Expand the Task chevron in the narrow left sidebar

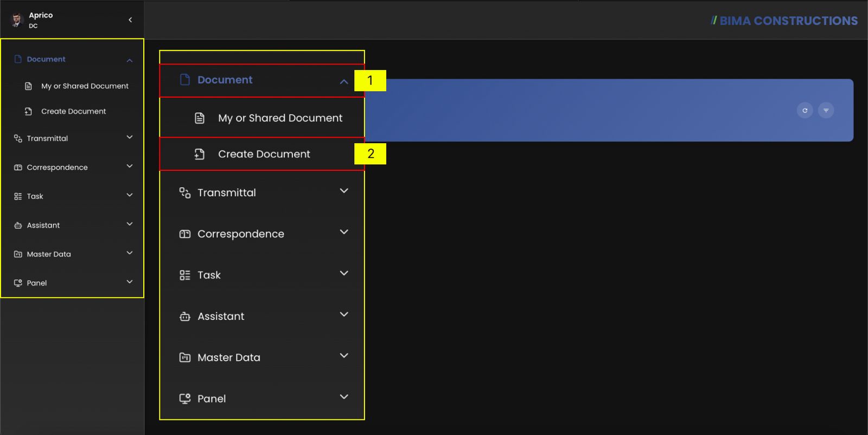130,195
